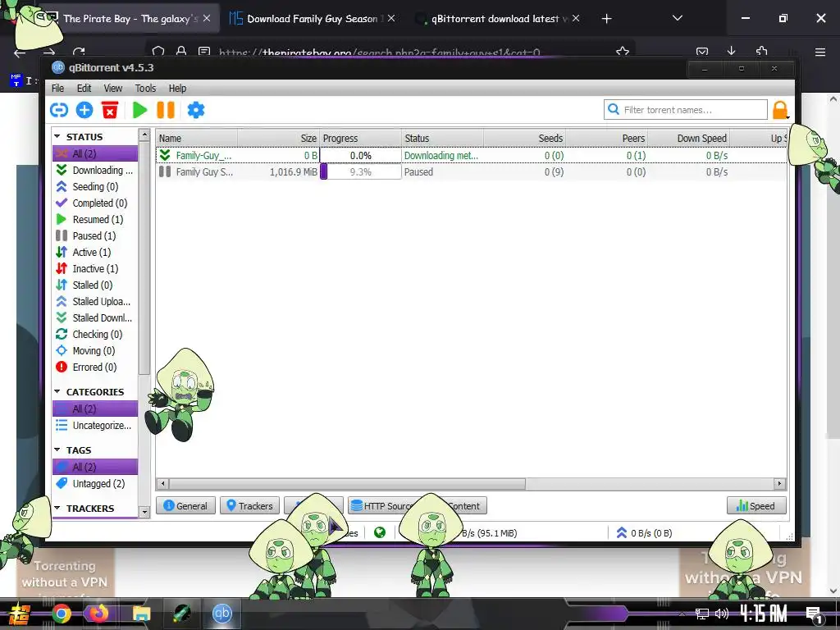Collapse the TRACKERS section
Viewport: 840px width, 630px height.
(x=57, y=508)
